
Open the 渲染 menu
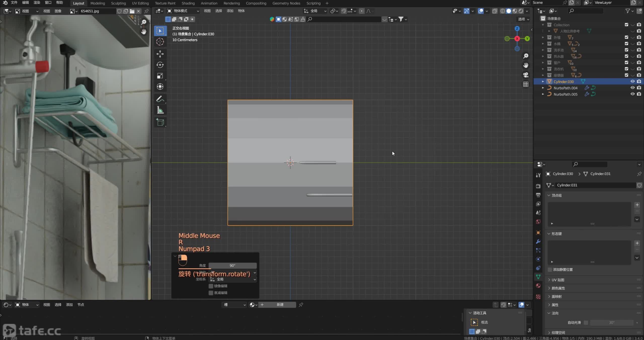37,3
